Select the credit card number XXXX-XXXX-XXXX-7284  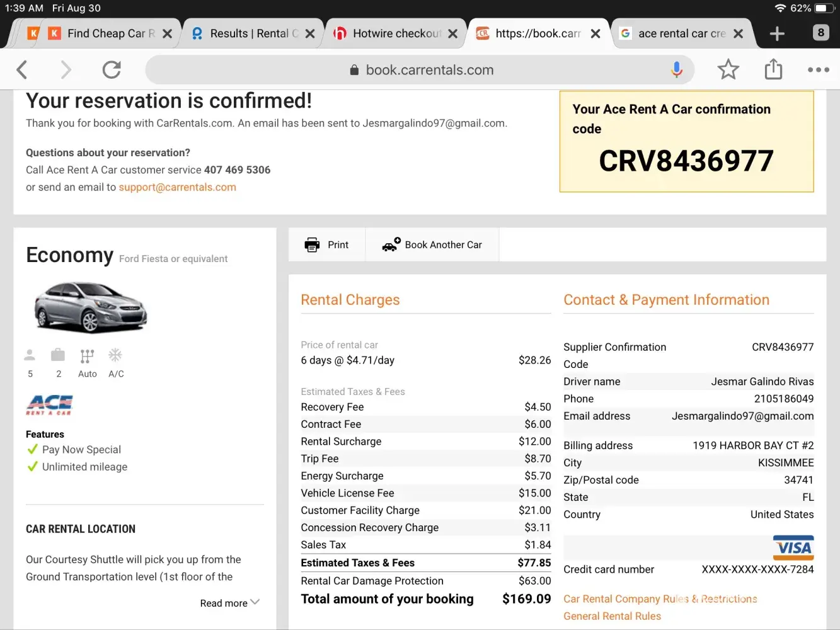click(x=758, y=570)
